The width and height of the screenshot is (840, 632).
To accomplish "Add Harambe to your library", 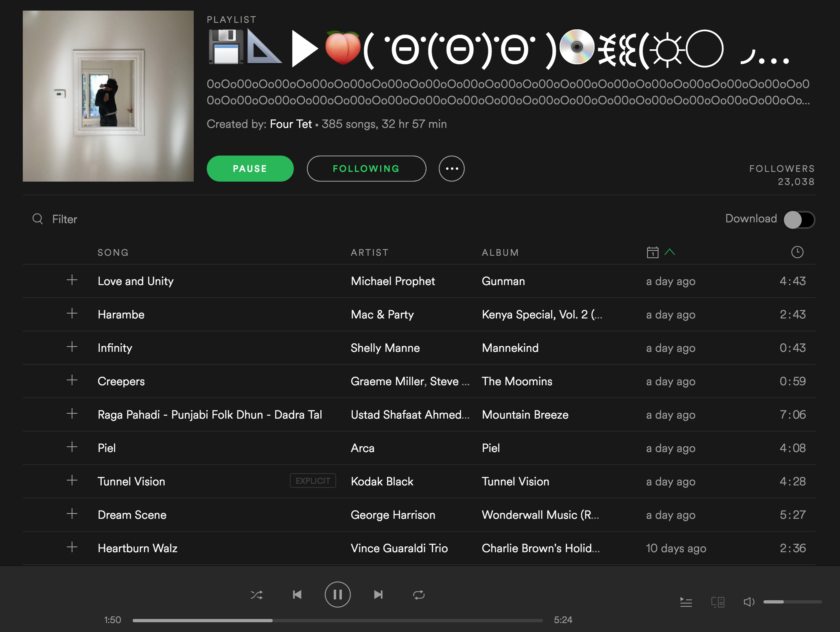I will pyautogui.click(x=72, y=314).
